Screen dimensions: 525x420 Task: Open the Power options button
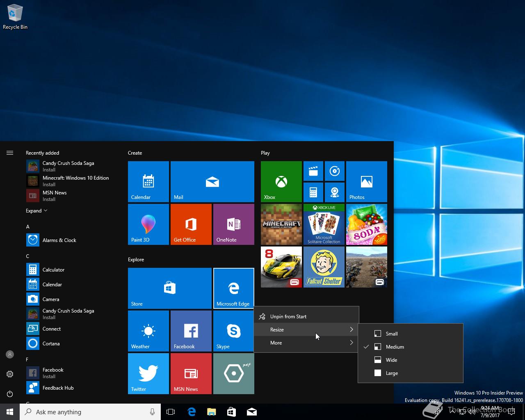pyautogui.click(x=10, y=394)
